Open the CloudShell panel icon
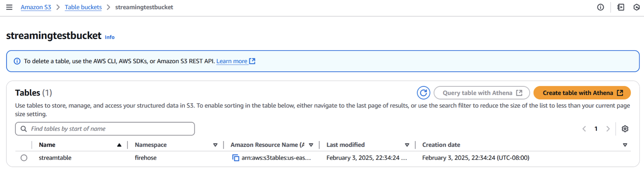This screenshot has height=179, width=644. tap(621, 7)
